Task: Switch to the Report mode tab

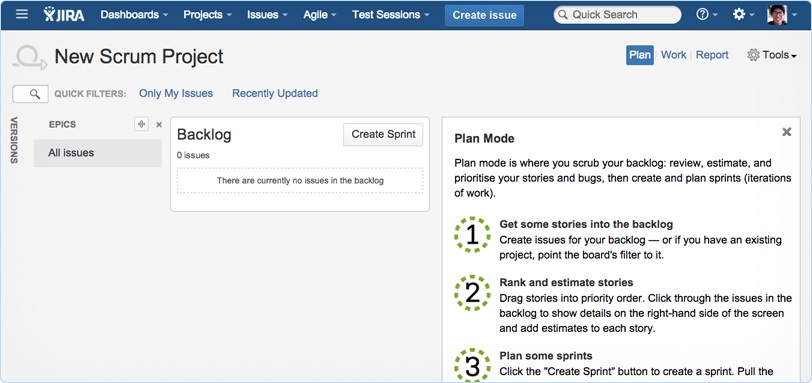Action: pyautogui.click(x=712, y=55)
